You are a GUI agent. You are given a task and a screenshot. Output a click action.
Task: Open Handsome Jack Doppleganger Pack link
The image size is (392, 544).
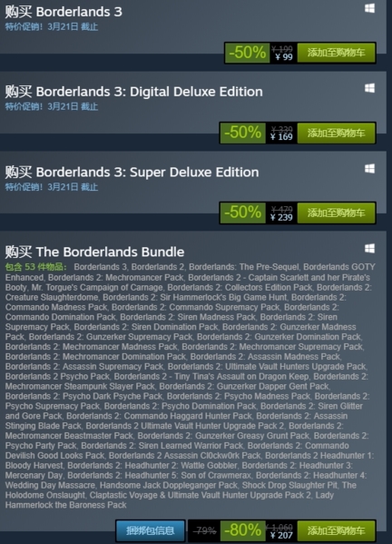pos(169,485)
